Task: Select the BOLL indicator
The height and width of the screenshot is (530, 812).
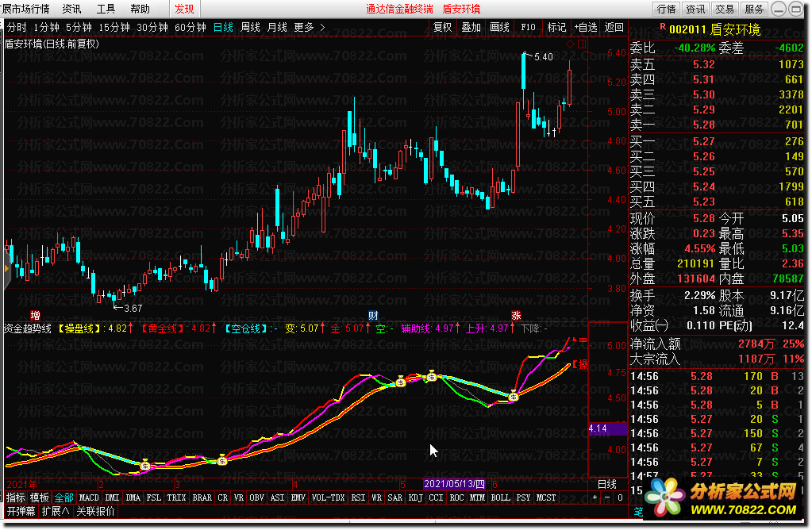Action: 500,497
